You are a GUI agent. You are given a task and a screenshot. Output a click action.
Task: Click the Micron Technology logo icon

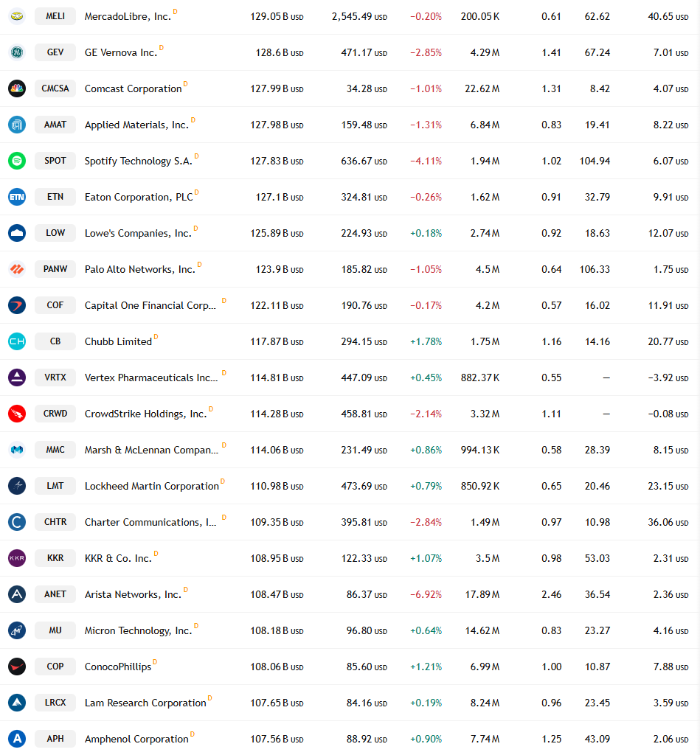point(17,630)
